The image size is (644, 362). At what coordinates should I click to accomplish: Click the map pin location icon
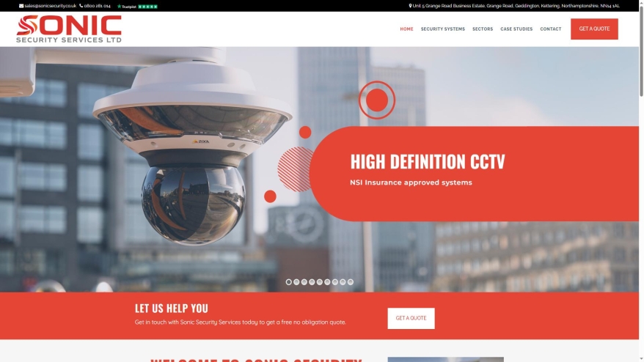(x=410, y=6)
